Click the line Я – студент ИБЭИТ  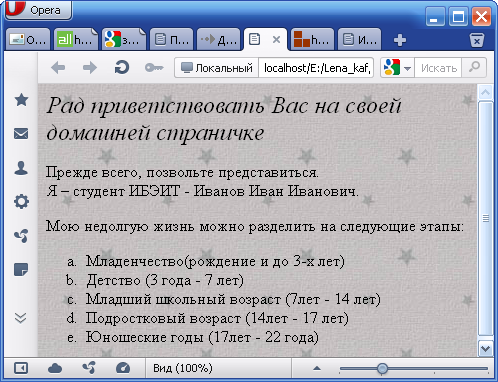pos(202,191)
